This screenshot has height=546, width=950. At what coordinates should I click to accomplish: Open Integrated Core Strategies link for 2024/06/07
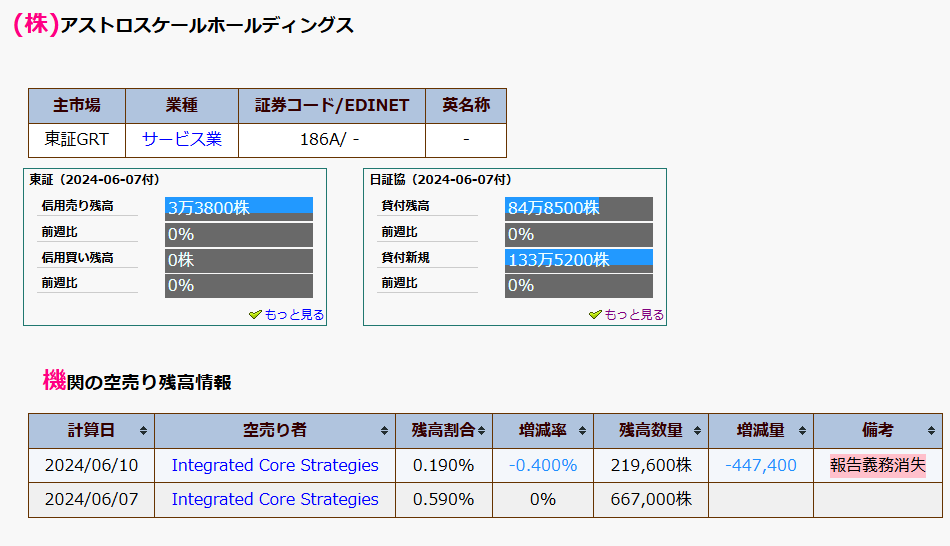click(x=275, y=499)
